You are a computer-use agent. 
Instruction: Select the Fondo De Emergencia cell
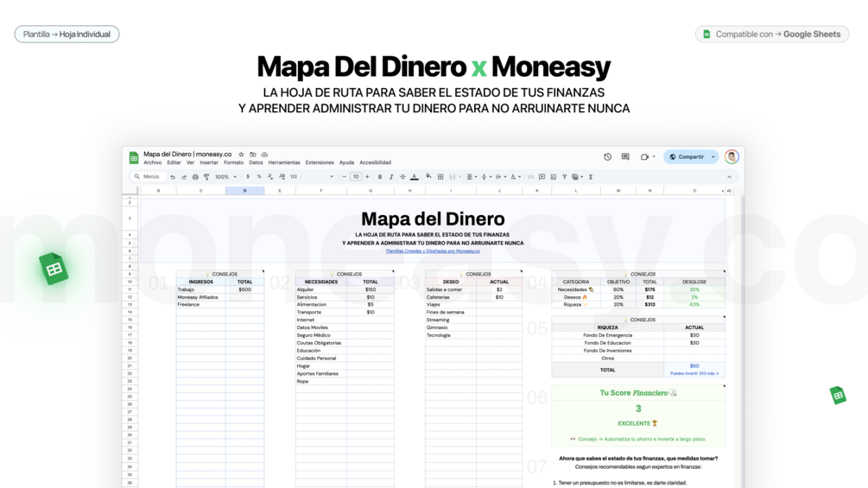point(607,335)
